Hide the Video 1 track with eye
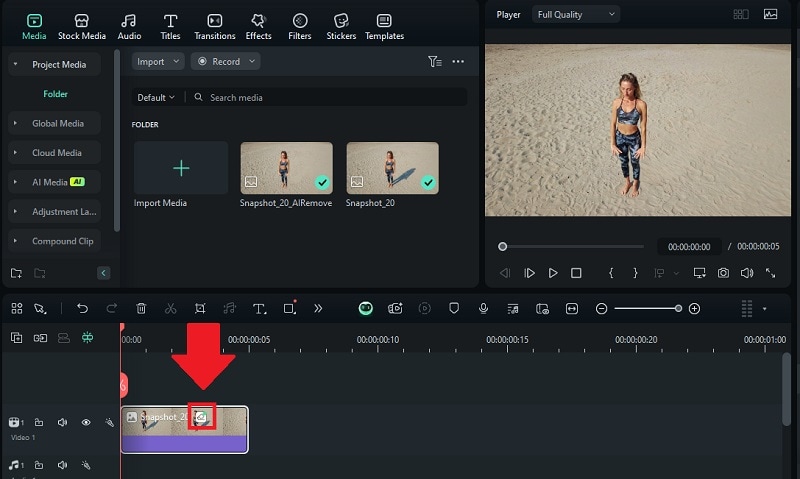Image resolution: width=800 pixels, height=479 pixels. pos(86,422)
